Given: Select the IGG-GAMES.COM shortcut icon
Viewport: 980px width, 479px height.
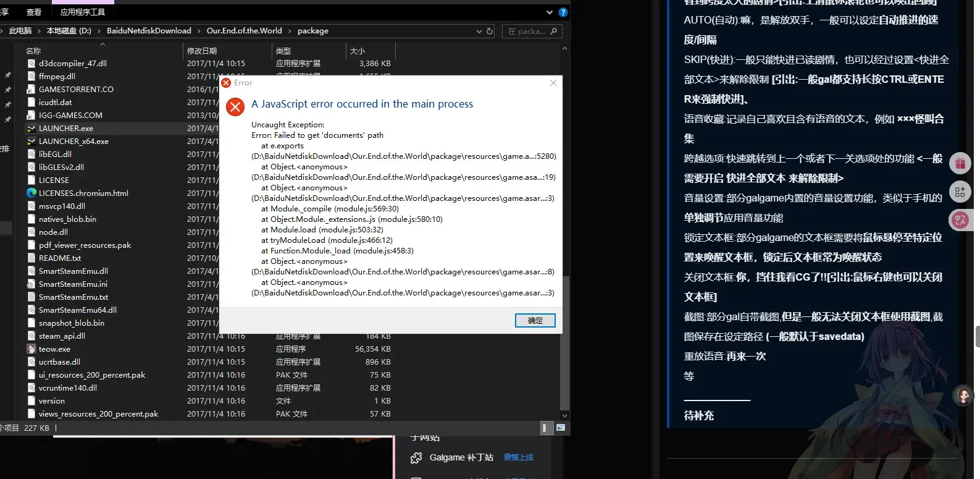Looking at the screenshot, I should (x=31, y=115).
